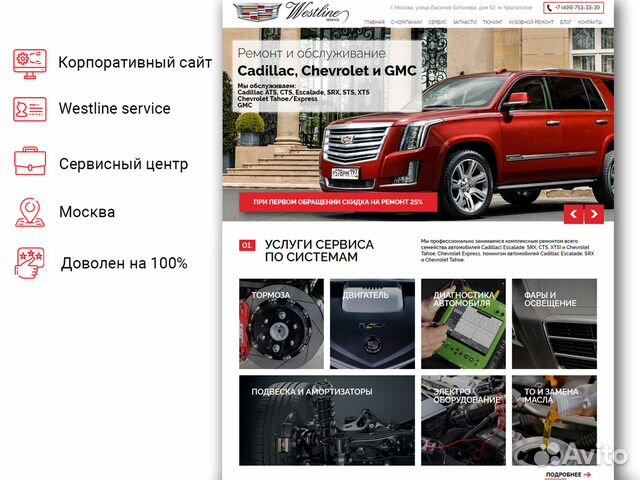Click the 'Доволен на 100%' text label
The height and width of the screenshot is (480, 640).
pyautogui.click(x=124, y=263)
